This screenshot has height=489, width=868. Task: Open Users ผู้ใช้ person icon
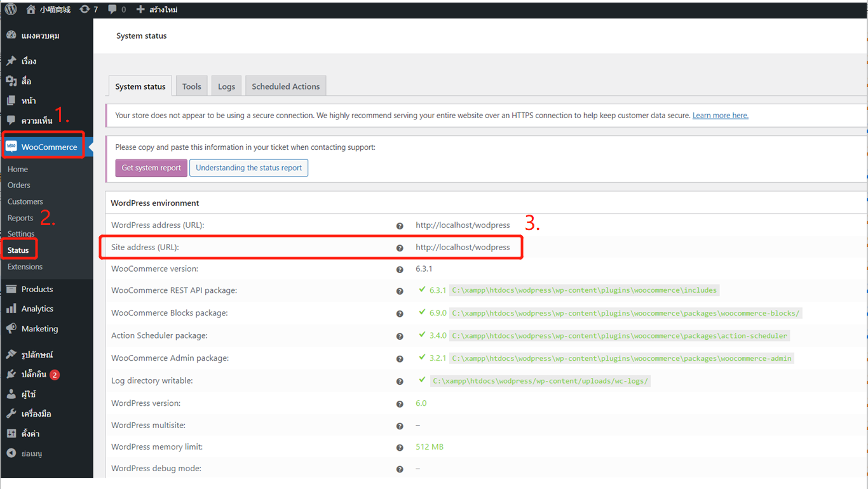[x=11, y=394]
